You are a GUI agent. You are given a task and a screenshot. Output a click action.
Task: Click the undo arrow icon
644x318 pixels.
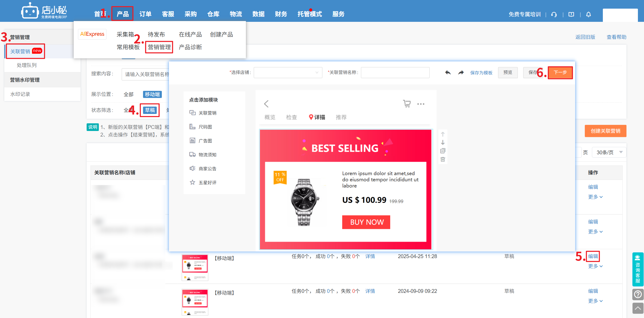point(448,73)
